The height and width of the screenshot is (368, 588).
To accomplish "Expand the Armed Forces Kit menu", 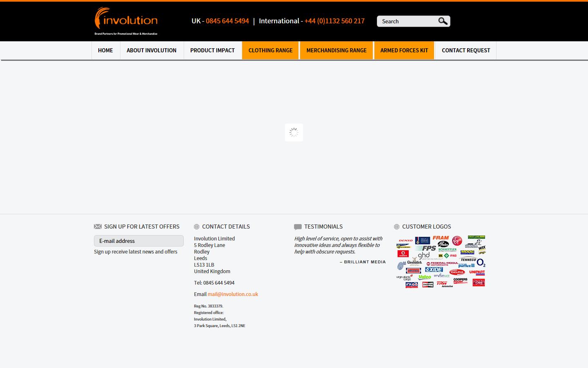I will tap(404, 50).
